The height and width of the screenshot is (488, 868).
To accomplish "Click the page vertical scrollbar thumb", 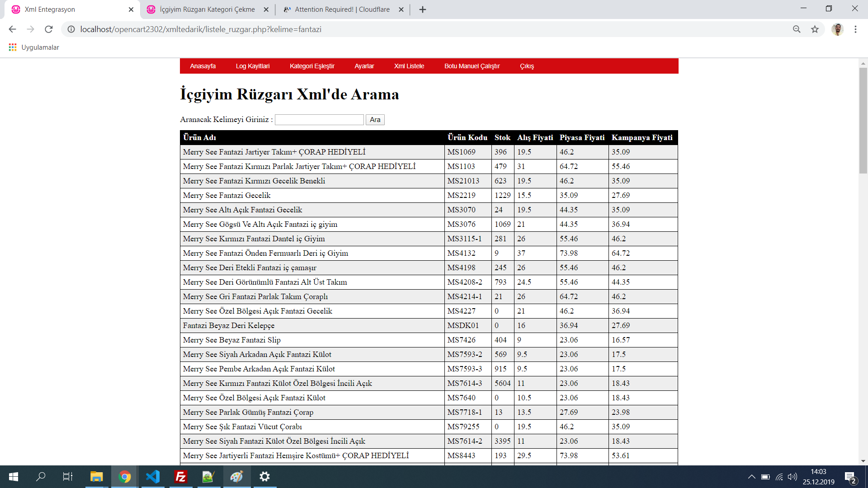I will tap(863, 121).
